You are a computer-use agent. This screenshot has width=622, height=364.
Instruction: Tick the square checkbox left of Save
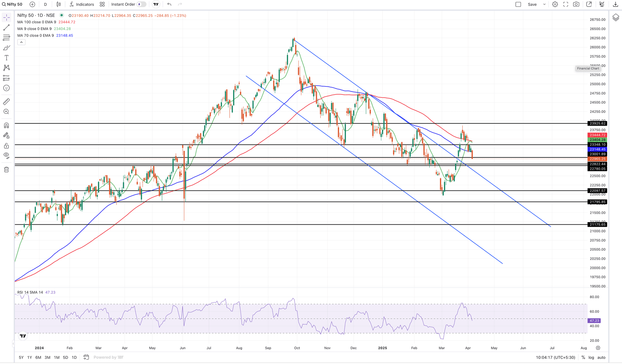pyautogui.click(x=518, y=5)
